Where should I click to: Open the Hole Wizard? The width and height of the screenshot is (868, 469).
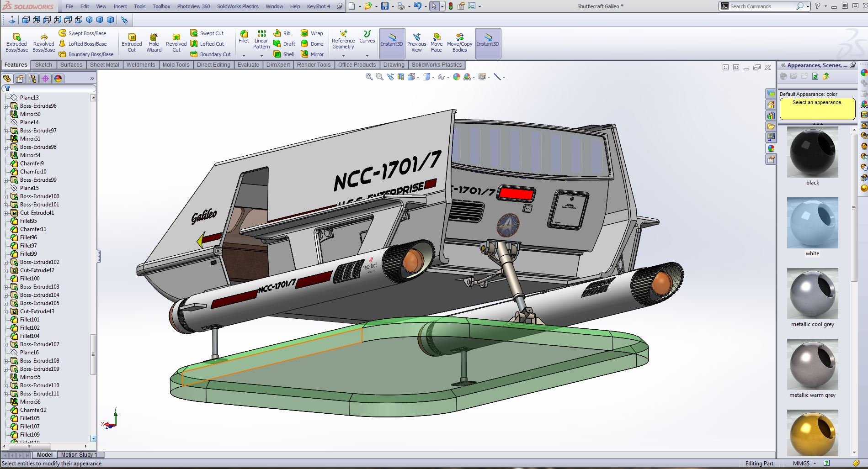154,43
